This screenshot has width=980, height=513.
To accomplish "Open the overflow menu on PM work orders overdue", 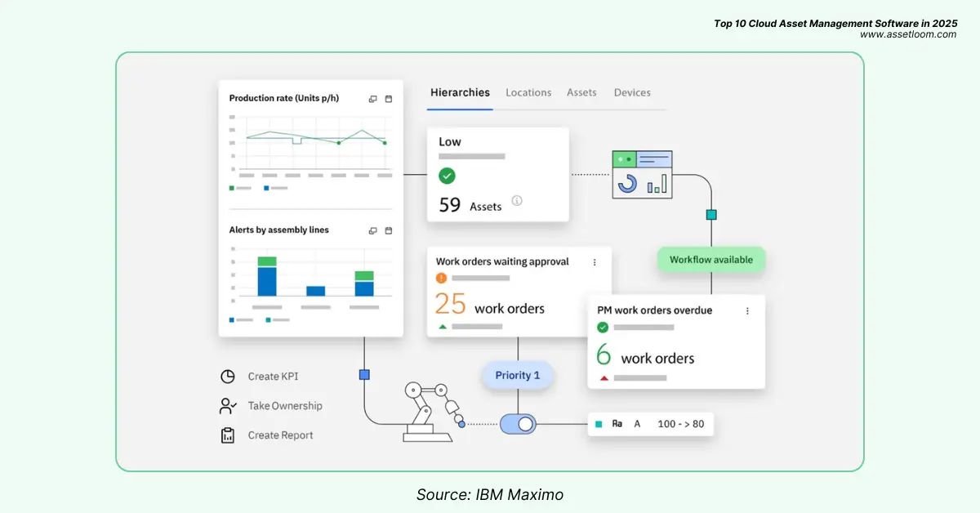I will click(748, 311).
